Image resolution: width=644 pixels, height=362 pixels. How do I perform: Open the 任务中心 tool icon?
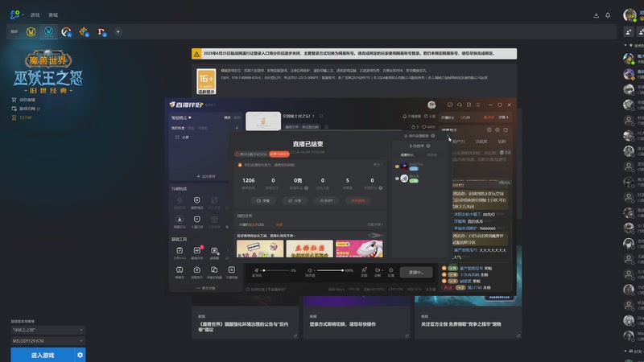pos(180,253)
